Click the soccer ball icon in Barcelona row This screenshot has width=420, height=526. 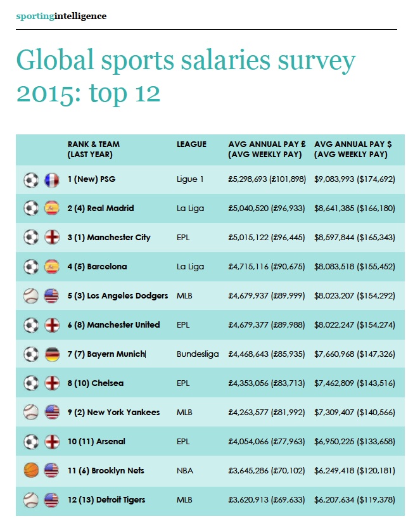31,267
